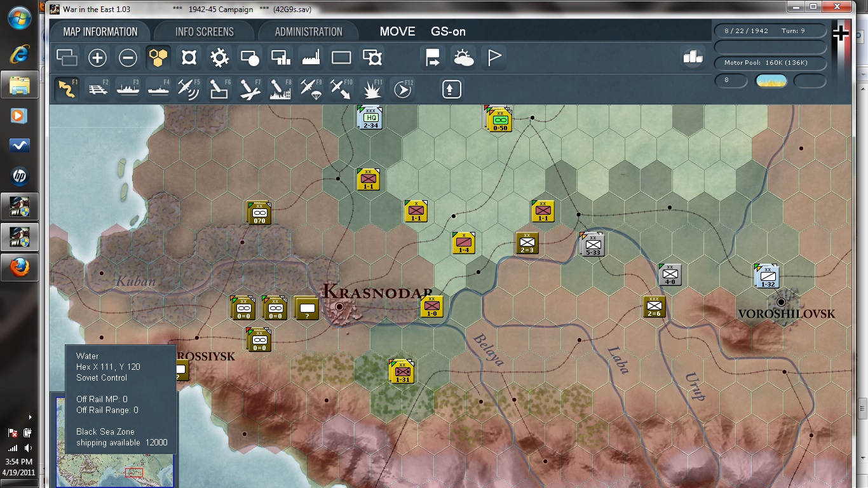This screenshot has height=488, width=868.
Task: Open Windows Explorer from the taskbar
Action: 19,84
